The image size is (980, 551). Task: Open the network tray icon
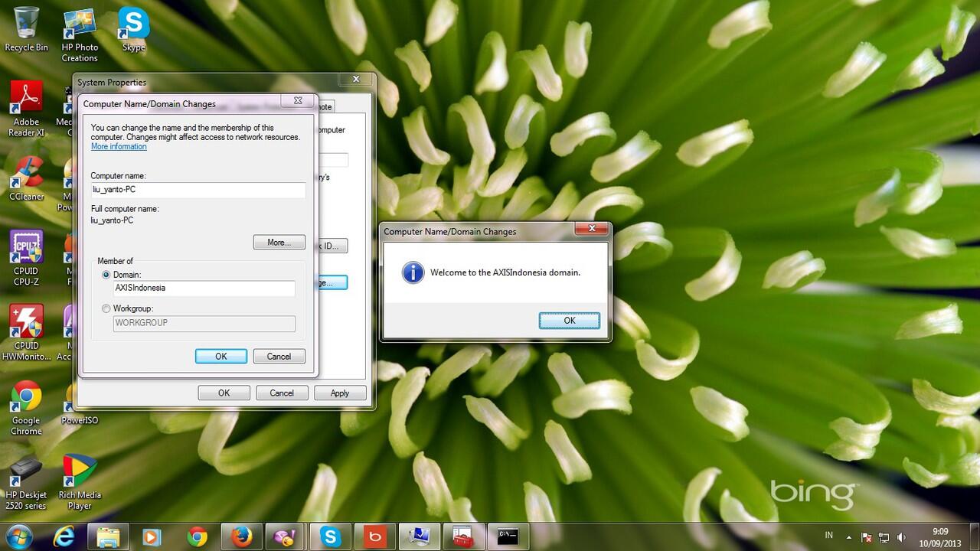tap(884, 537)
